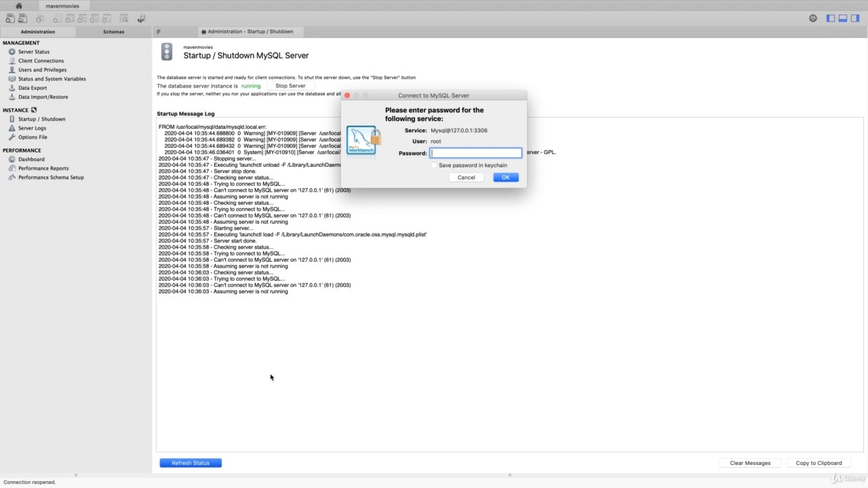868x488 pixels.
Task: Switch to the Schemas sidebar tab
Action: [x=114, y=31]
